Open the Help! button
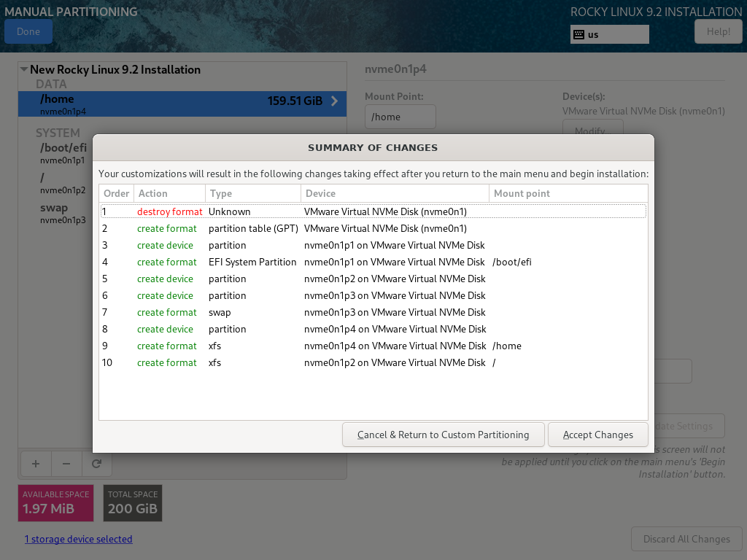The width and height of the screenshot is (747, 560). coord(719,32)
